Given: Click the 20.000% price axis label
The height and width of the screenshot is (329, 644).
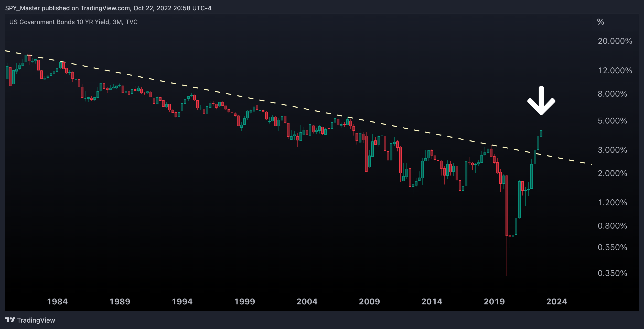Looking at the screenshot, I should 615,41.
